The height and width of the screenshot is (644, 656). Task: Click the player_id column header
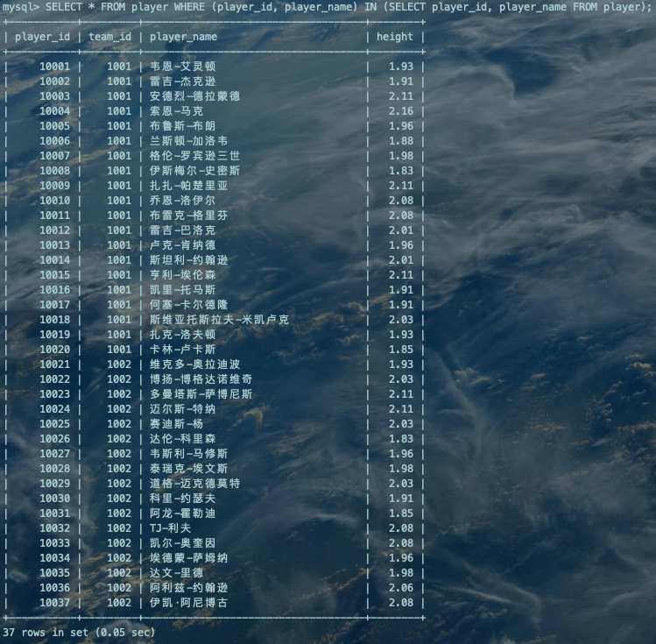[x=42, y=37]
